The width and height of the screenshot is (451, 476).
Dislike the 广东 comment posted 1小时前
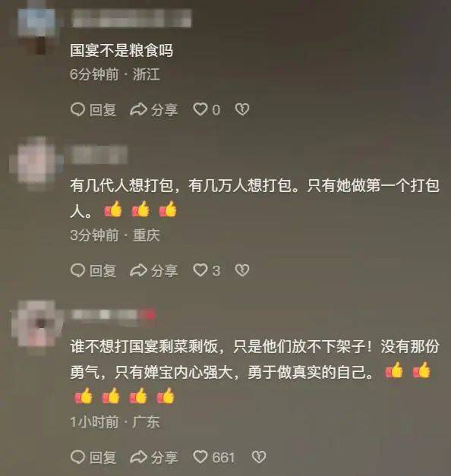click(259, 457)
